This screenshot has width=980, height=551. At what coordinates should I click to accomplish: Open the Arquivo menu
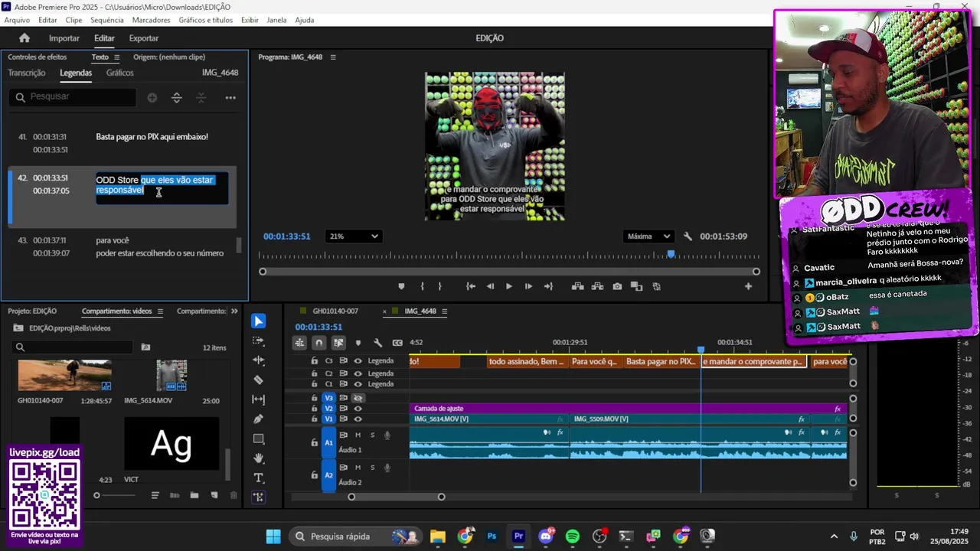click(x=17, y=20)
